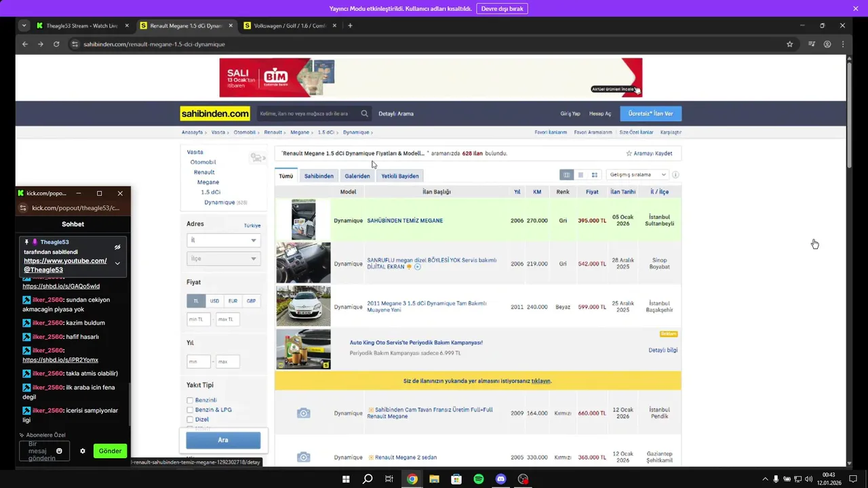868x488 pixels.
Task: Open Windows taskbar search
Action: (x=368, y=479)
